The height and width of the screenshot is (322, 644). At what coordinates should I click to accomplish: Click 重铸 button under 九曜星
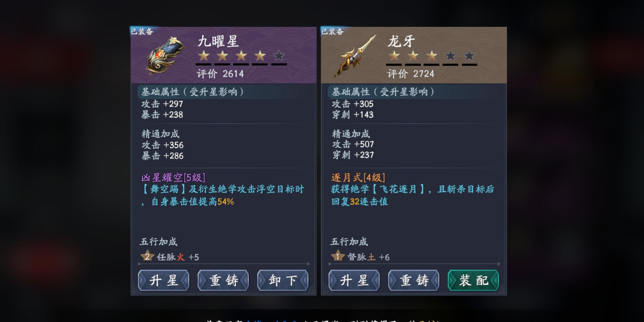click(x=223, y=280)
